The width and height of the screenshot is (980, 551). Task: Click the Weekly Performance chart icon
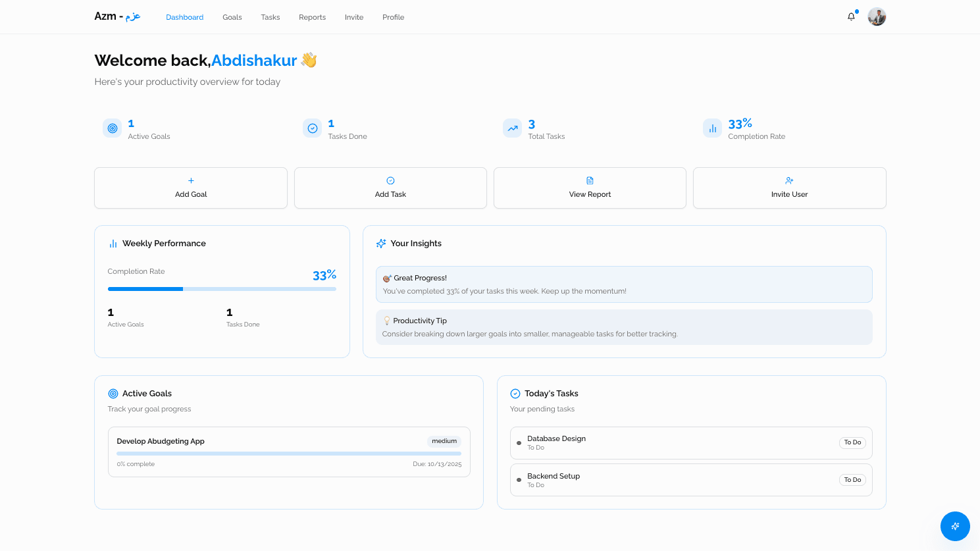[x=113, y=243]
